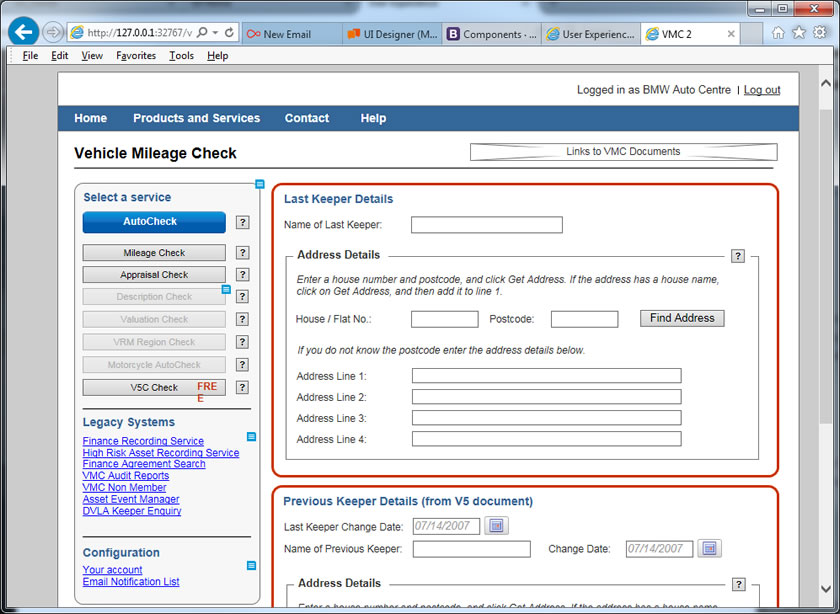The image size is (840, 614).
Task: Click the page scrollbar down arrow
Action: [826, 589]
